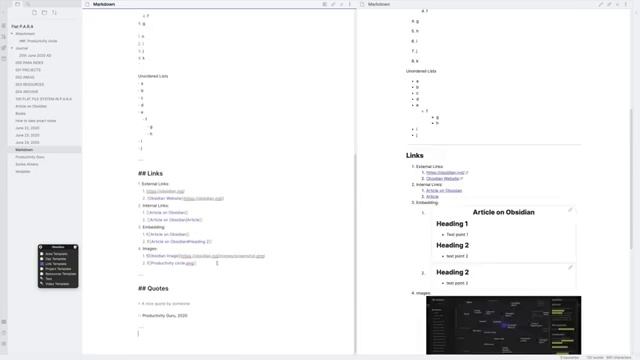
Task: Open help from the left ribbon
Action: [4, 333]
